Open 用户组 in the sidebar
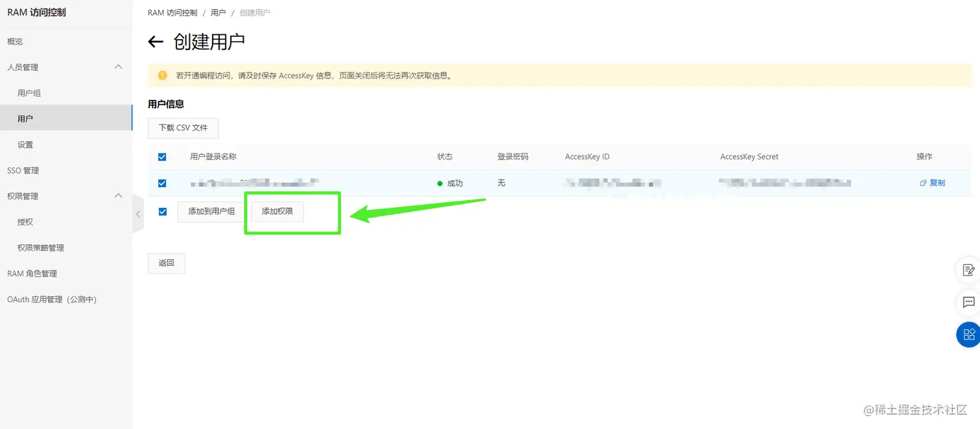The image size is (980, 429). pyautogui.click(x=29, y=93)
